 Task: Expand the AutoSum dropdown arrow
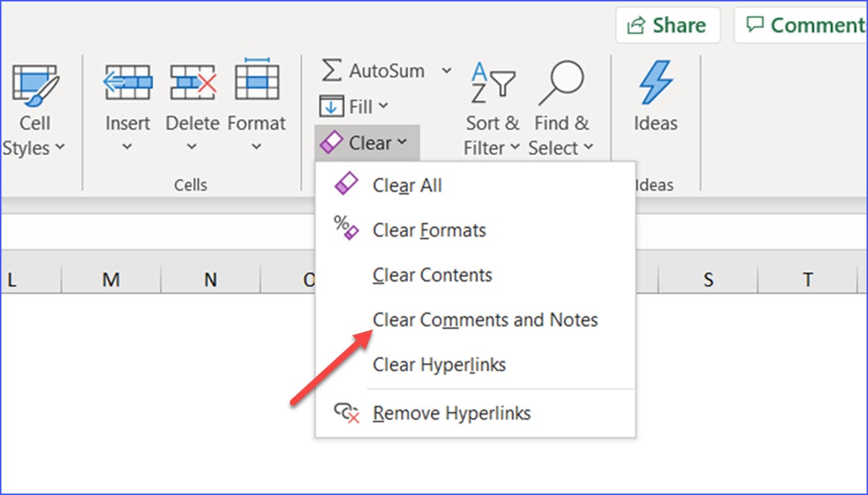click(448, 70)
